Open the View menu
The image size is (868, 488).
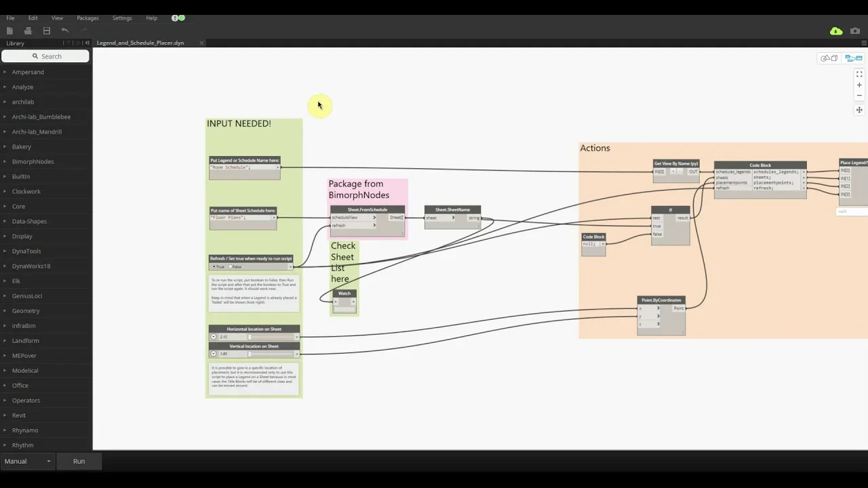click(x=57, y=18)
